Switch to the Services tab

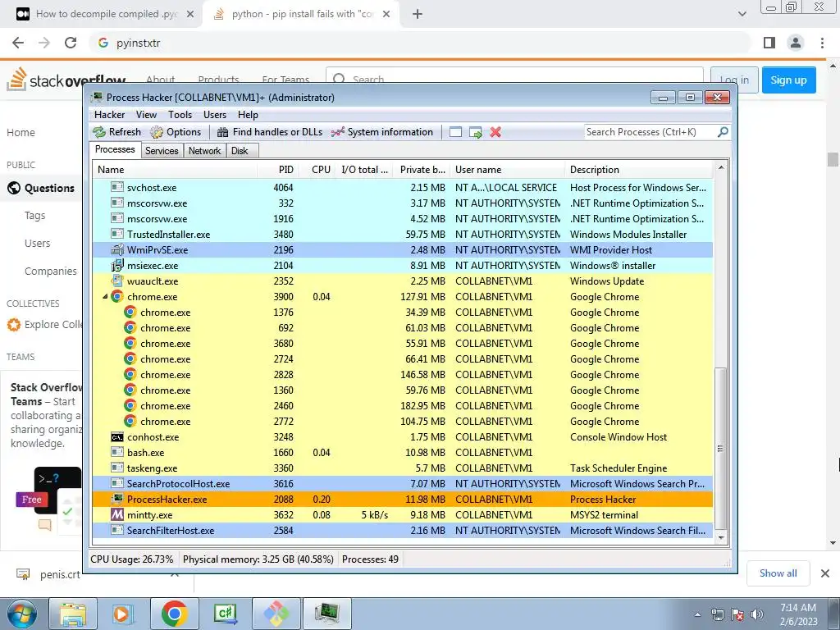[x=162, y=151]
